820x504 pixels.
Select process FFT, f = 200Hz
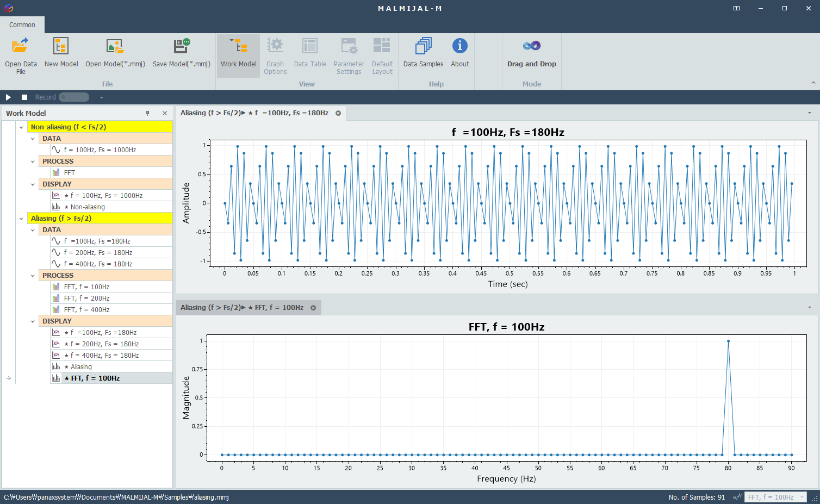tap(111, 298)
